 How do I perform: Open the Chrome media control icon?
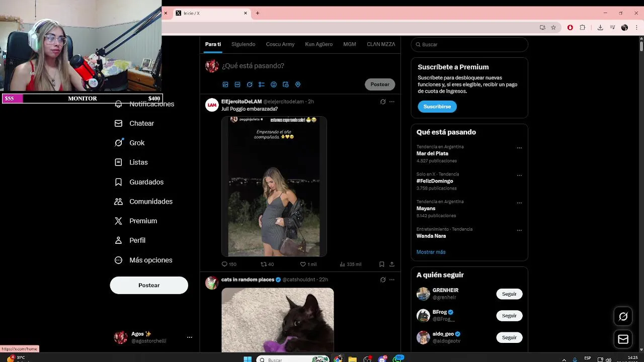[x=612, y=28]
